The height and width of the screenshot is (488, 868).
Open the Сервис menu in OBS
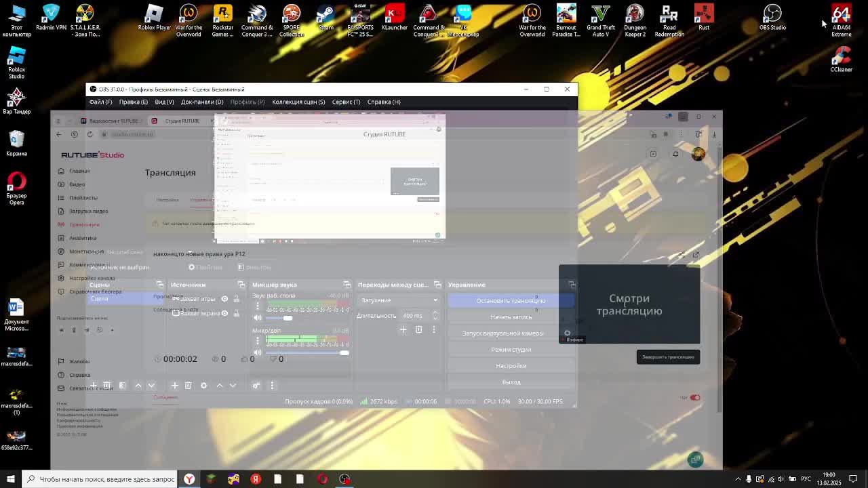click(346, 102)
